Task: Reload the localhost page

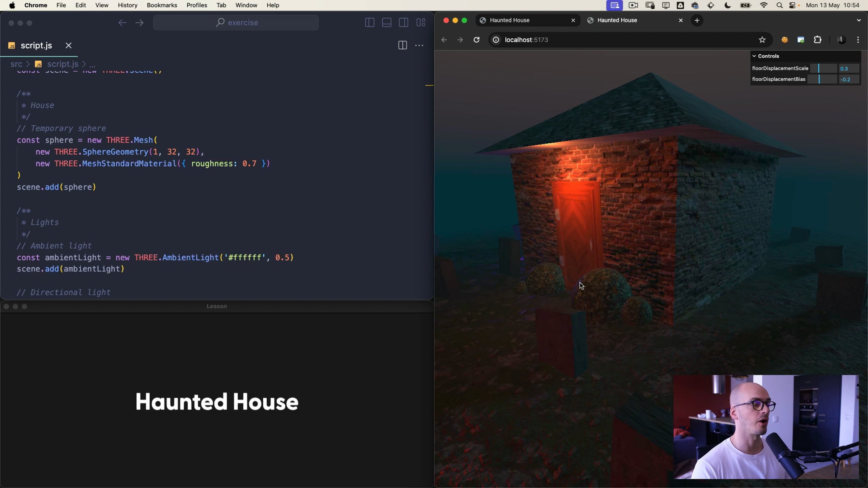Action: [476, 40]
